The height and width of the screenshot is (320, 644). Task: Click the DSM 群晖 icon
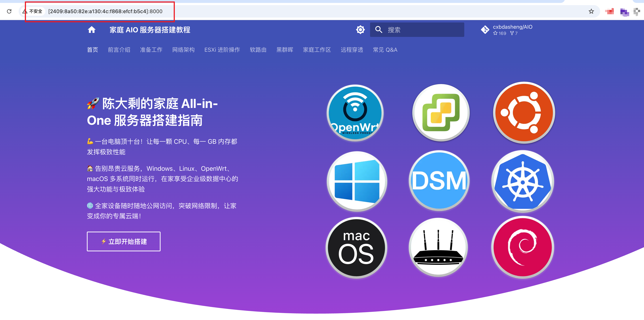439,180
